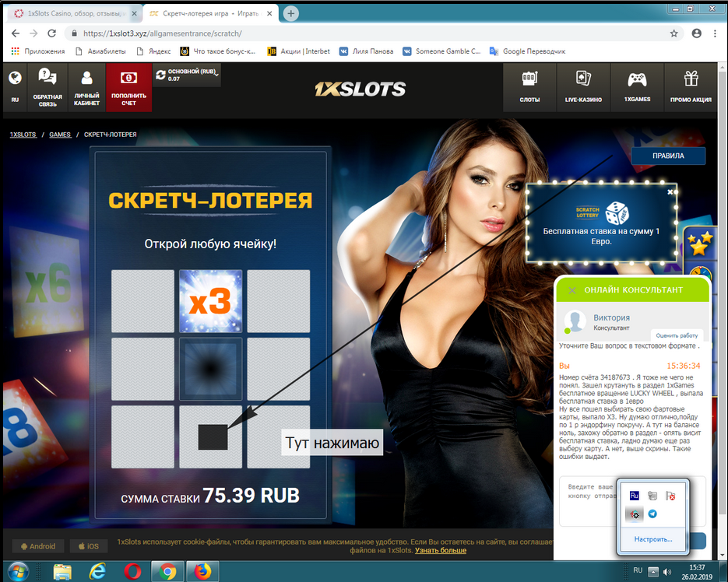Open the 1XGames menu section
Screen dimensions: 728x582
(x=637, y=87)
